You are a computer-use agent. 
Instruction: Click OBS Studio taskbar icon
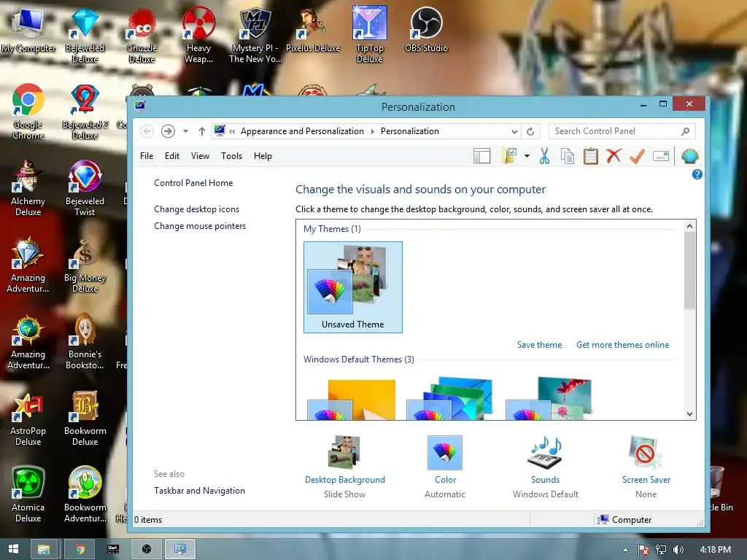click(146, 549)
